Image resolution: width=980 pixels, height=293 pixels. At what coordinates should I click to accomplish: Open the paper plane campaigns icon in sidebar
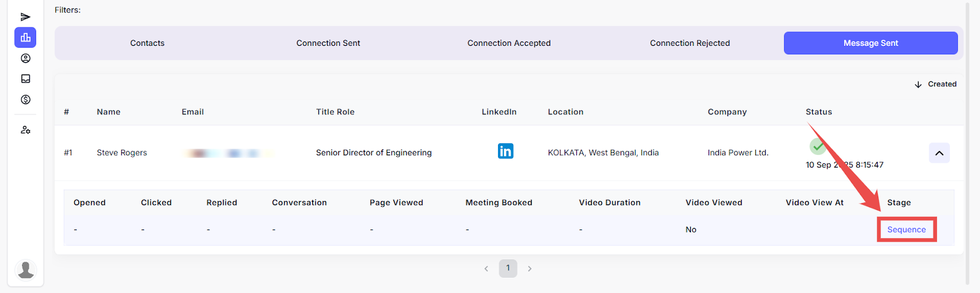click(x=25, y=17)
